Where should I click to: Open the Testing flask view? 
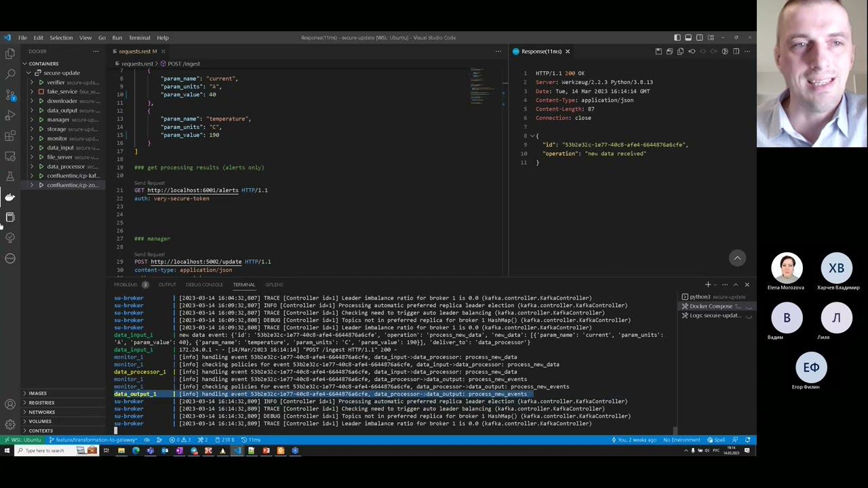10,176
